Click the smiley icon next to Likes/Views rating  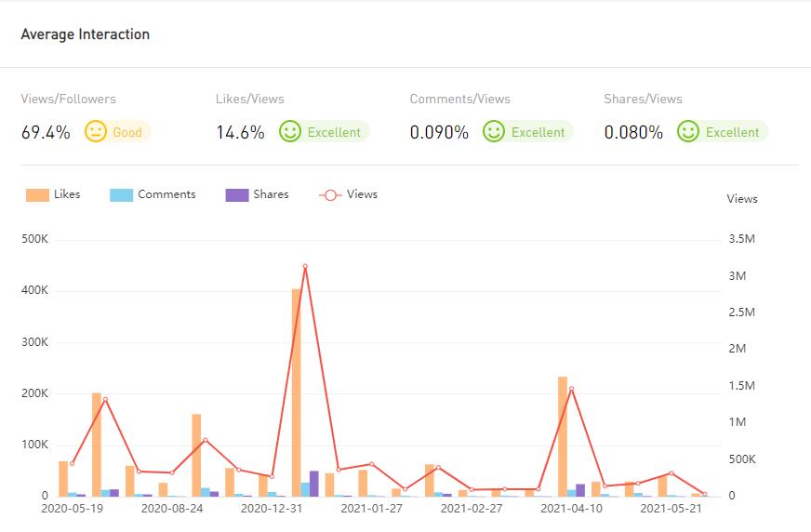[x=290, y=132]
